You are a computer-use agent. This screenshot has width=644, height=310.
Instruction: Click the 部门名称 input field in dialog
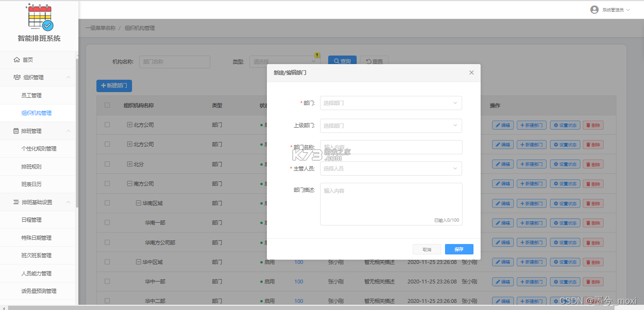pos(391,147)
